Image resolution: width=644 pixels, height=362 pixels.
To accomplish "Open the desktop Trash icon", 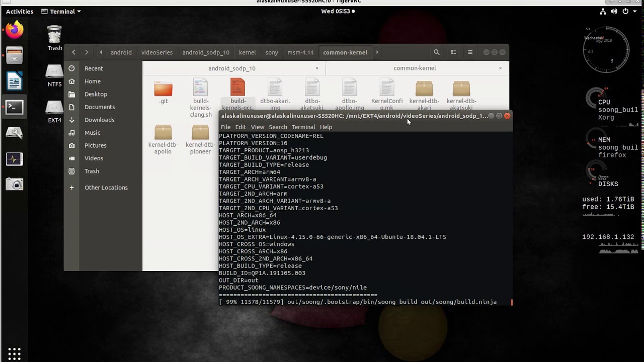I will click(54, 39).
